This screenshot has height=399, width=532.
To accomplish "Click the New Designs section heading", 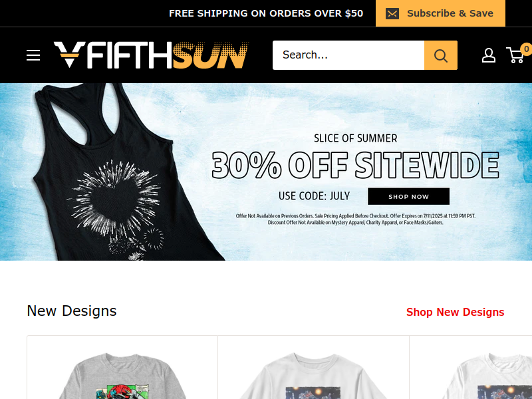I will pyautogui.click(x=72, y=311).
